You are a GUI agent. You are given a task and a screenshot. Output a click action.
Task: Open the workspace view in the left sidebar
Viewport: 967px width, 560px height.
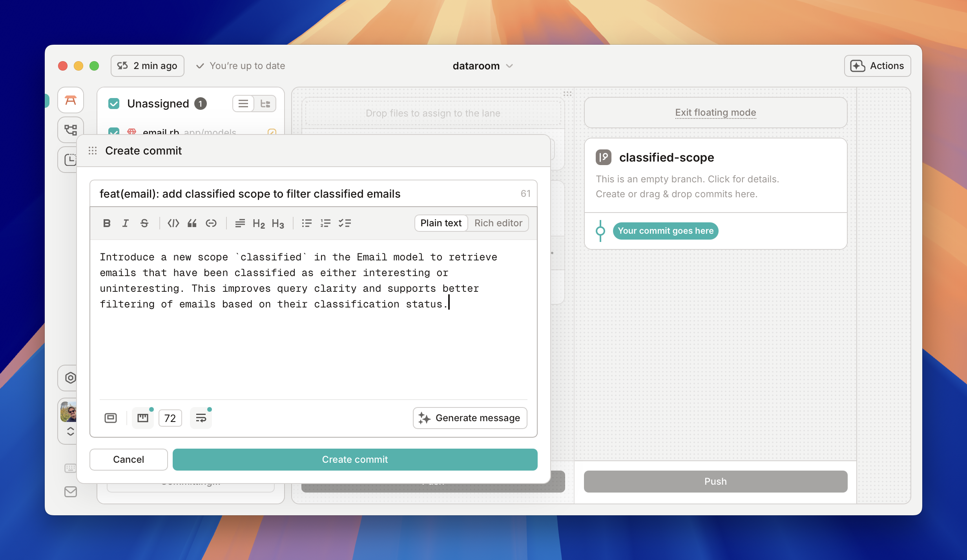pos(71,100)
